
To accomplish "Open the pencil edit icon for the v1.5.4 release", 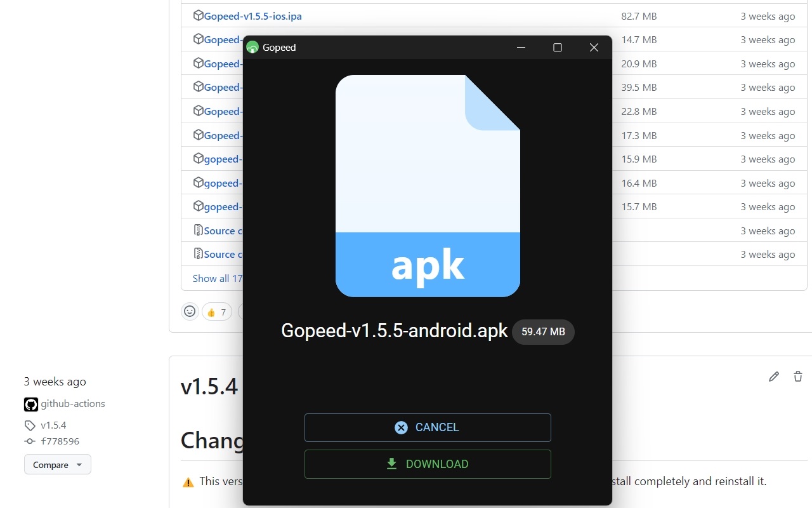I will coord(773,376).
